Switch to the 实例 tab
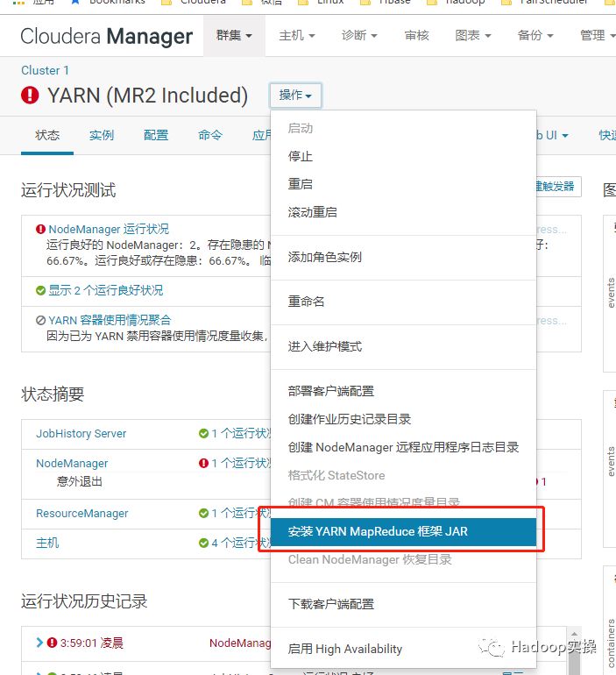Image resolution: width=616 pixels, height=675 pixels. tap(102, 135)
